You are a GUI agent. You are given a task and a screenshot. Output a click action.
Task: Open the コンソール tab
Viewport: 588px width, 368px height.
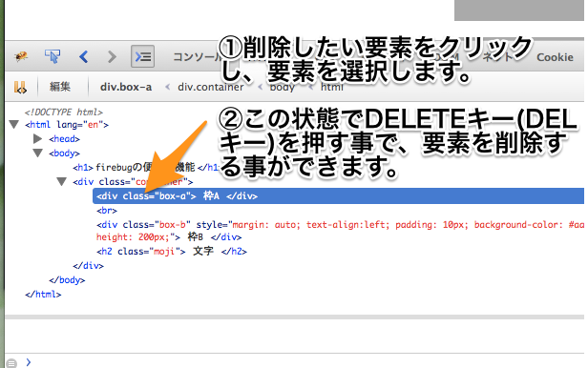[x=197, y=57]
